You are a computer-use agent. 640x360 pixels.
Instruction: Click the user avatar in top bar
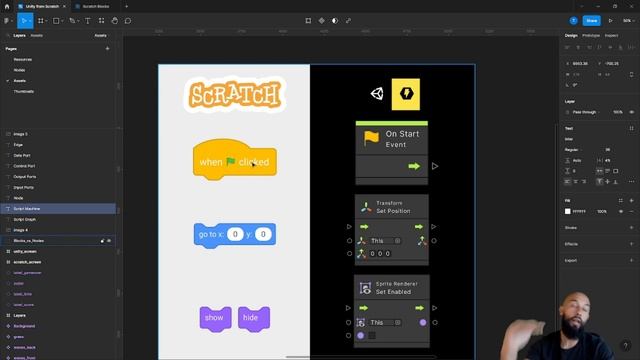tap(573, 21)
